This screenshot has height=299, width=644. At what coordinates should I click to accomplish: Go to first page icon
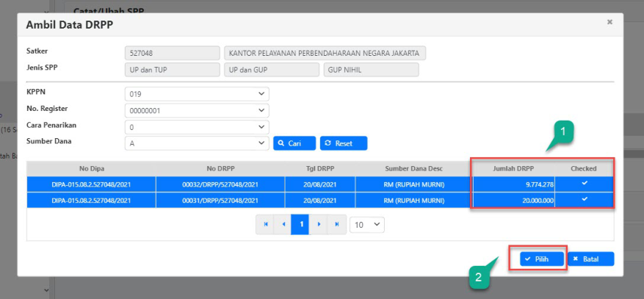(x=265, y=224)
